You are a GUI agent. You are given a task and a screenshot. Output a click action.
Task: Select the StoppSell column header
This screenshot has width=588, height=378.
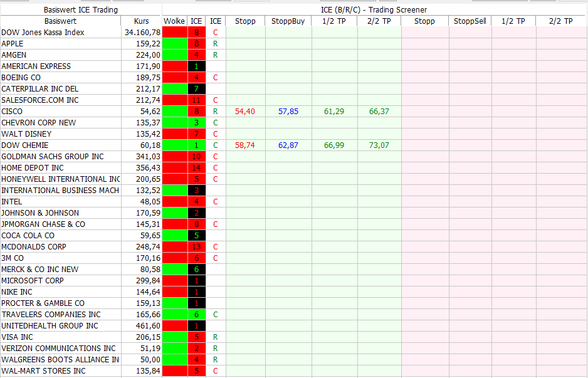click(470, 21)
